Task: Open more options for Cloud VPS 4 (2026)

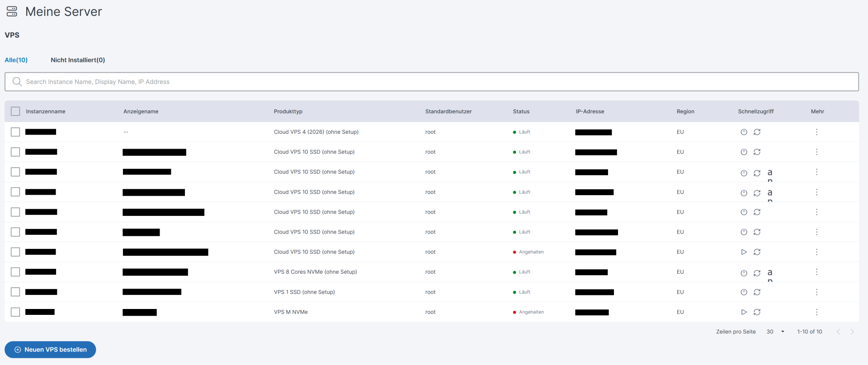Action: (816, 132)
